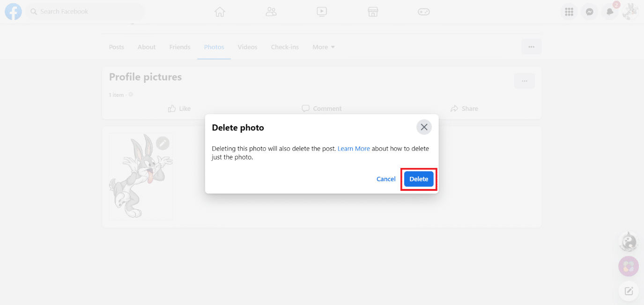
Task: Open Marketplace from the top bar
Action: [x=373, y=11]
